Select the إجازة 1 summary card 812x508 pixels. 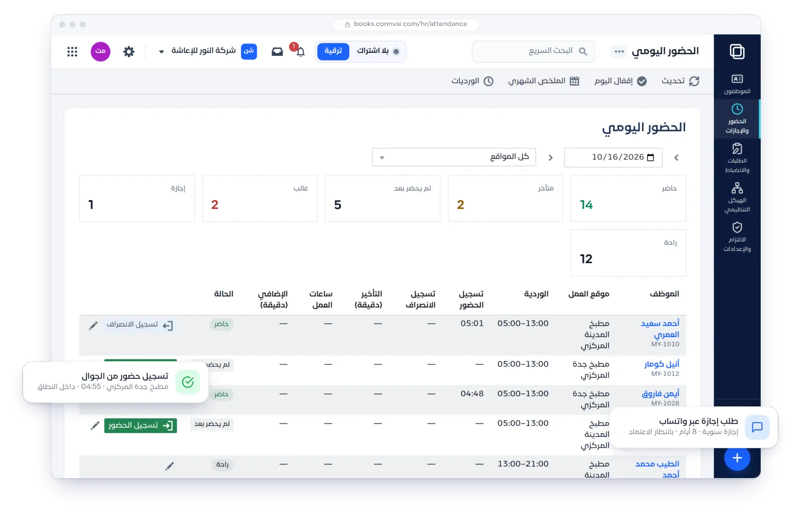click(x=137, y=198)
